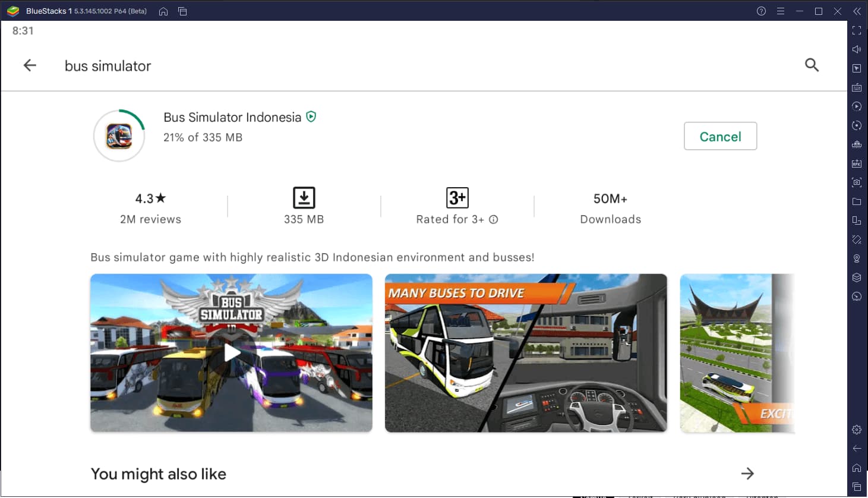Screen dimensions: 868x498
Task: Toggle eco mode speedometer icon
Action: 857,297
